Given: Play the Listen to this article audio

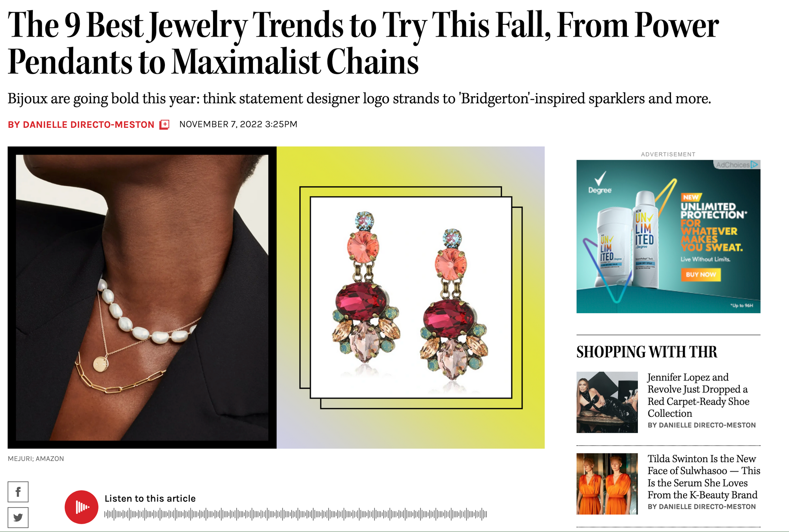Looking at the screenshot, I should (81, 507).
